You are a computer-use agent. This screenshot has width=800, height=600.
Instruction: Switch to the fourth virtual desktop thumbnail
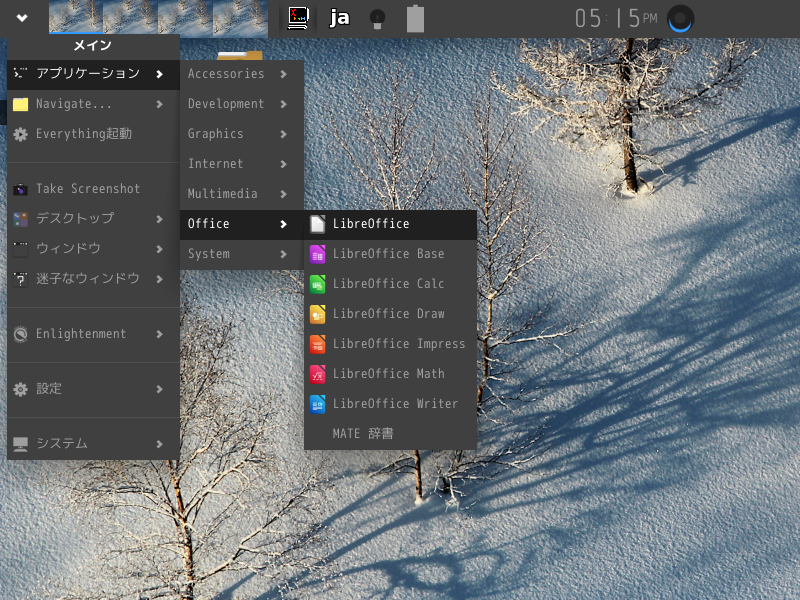click(240, 17)
